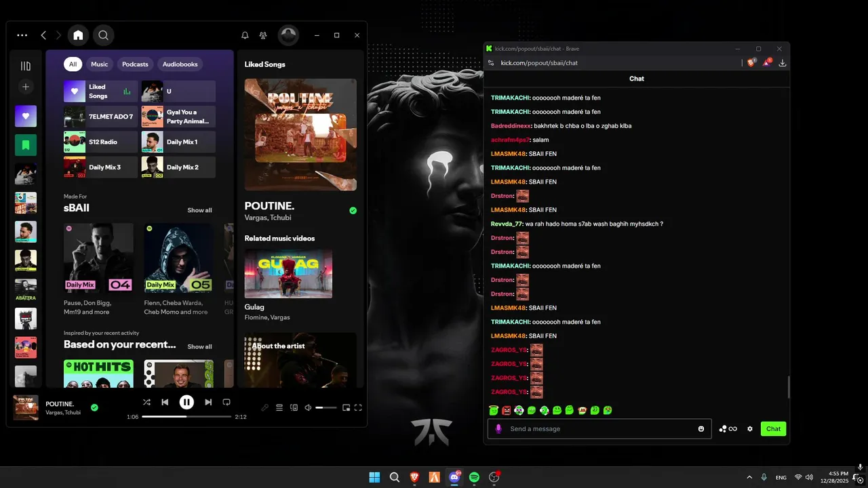Click the Spotify Home button

79,35
